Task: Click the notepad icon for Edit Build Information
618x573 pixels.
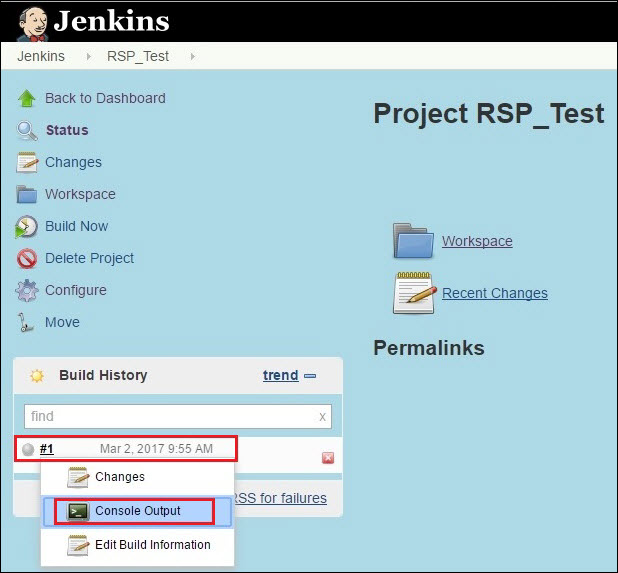Action: click(78, 545)
